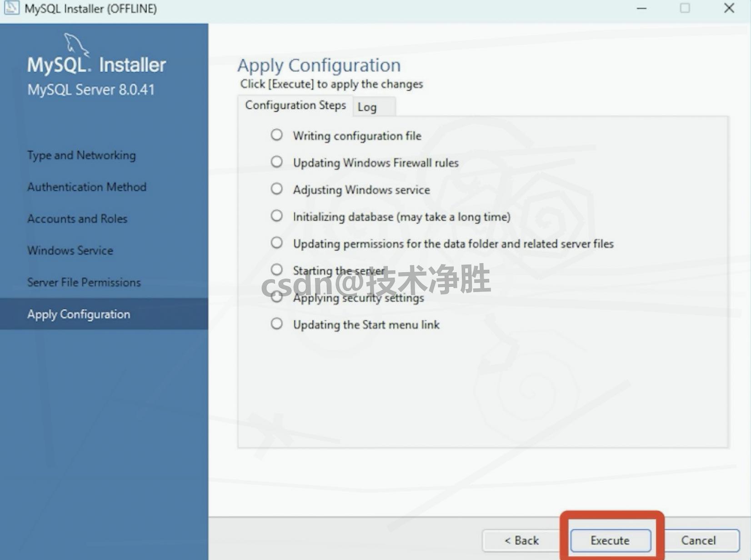Click the 'Writing configuration file' text
Image resolution: width=751 pixels, height=560 pixels.
[x=357, y=136]
